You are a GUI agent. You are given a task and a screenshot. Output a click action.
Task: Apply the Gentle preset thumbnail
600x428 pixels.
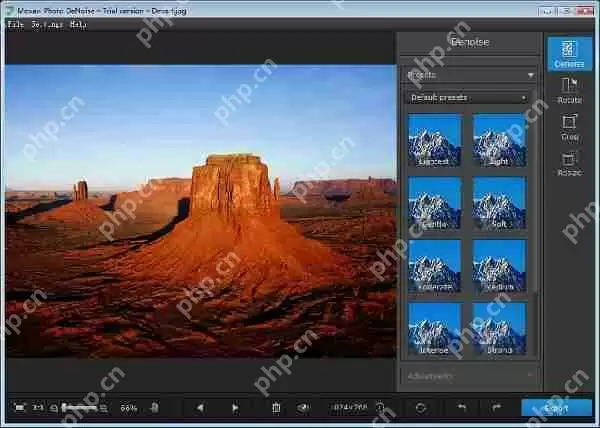point(434,202)
